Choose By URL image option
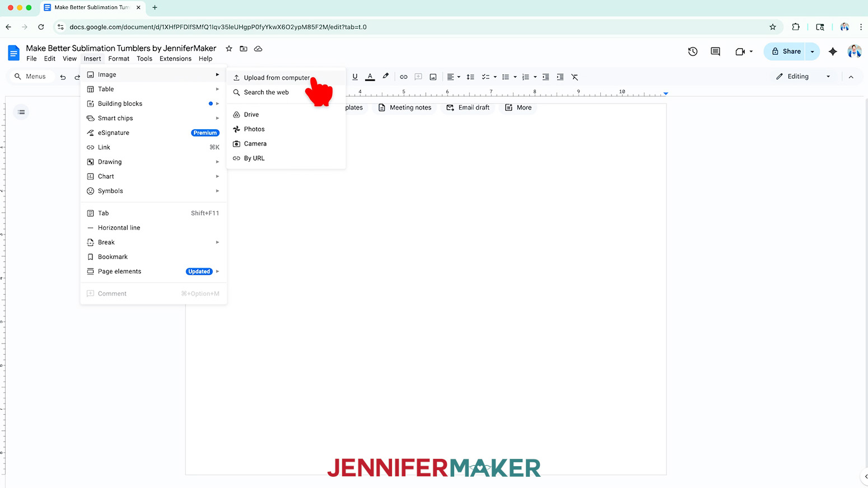Viewport: 868px width, 488px height. [286, 158]
